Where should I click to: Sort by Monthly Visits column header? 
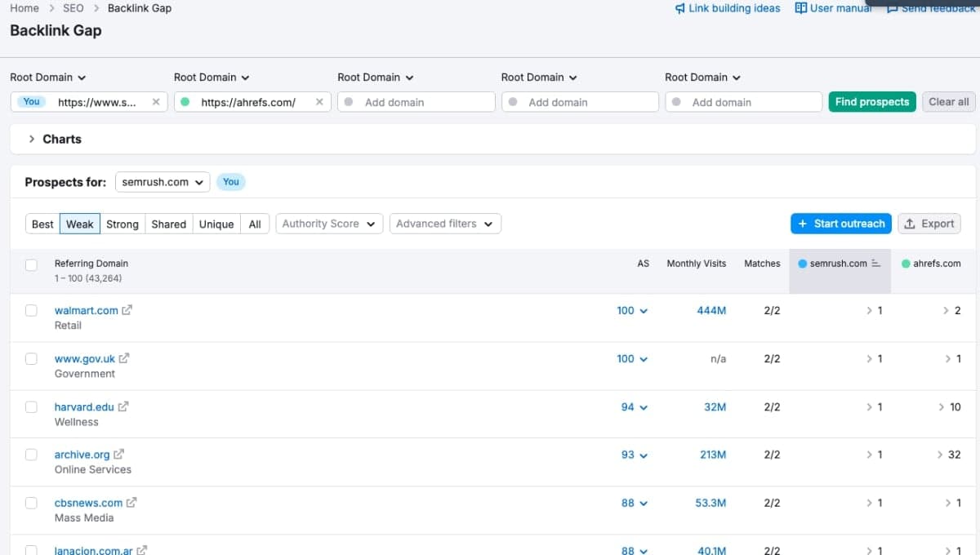click(x=697, y=264)
